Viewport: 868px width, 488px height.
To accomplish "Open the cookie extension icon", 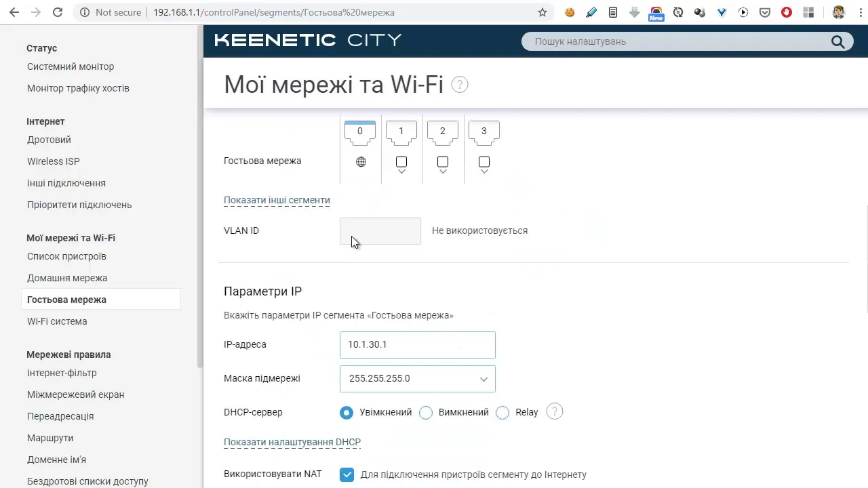I will point(570,12).
